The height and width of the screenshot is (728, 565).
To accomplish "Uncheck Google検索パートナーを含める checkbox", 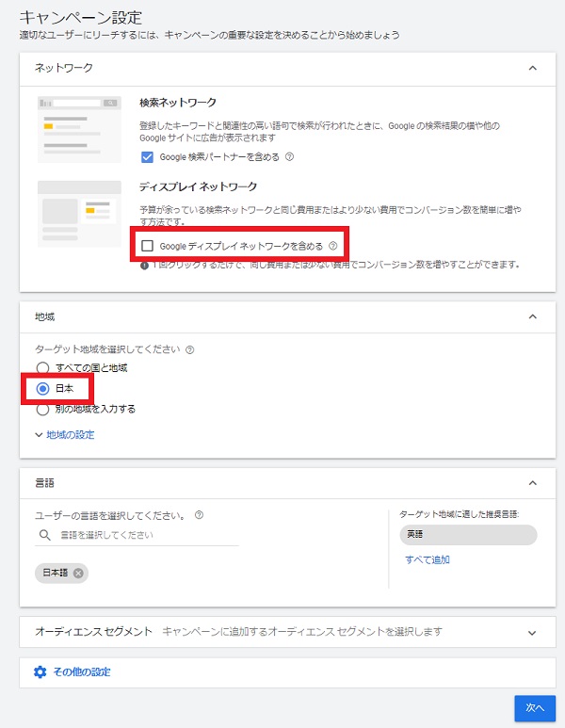I will point(147,157).
